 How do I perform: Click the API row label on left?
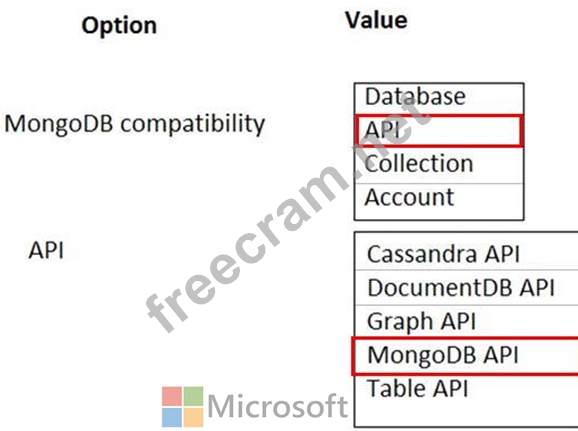coord(46,251)
